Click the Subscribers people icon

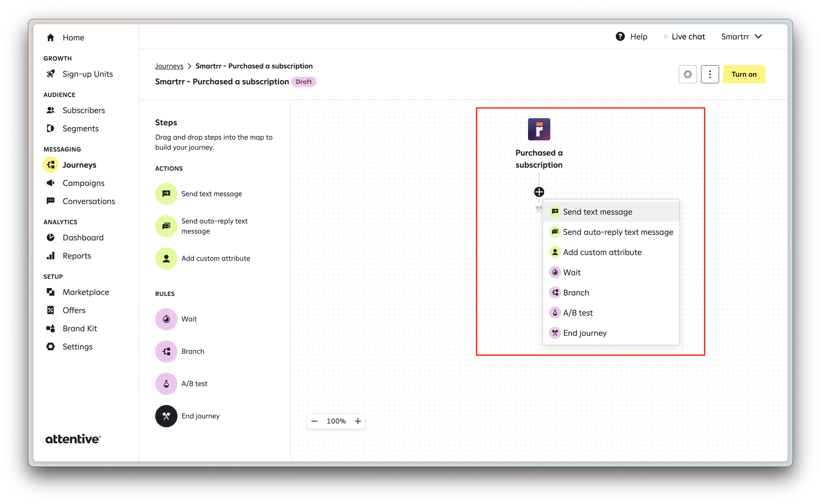point(51,110)
